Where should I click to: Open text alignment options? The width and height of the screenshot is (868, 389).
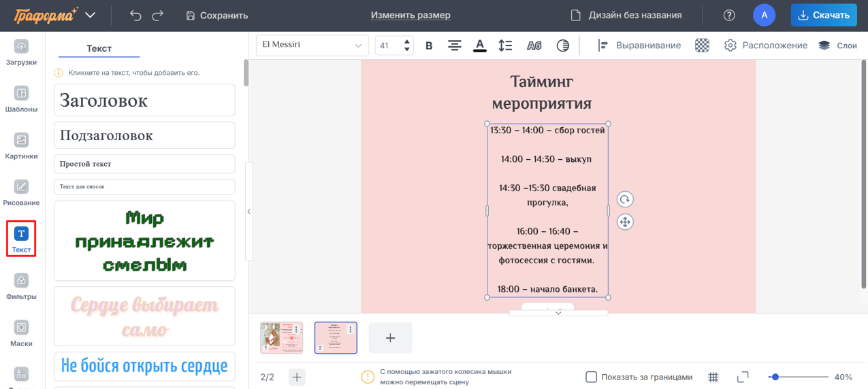click(454, 46)
